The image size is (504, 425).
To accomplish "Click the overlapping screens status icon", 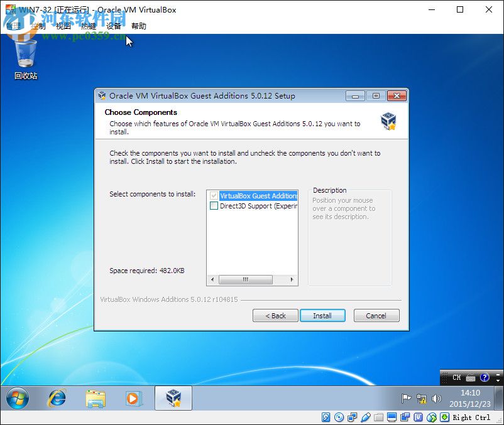I will (405, 417).
